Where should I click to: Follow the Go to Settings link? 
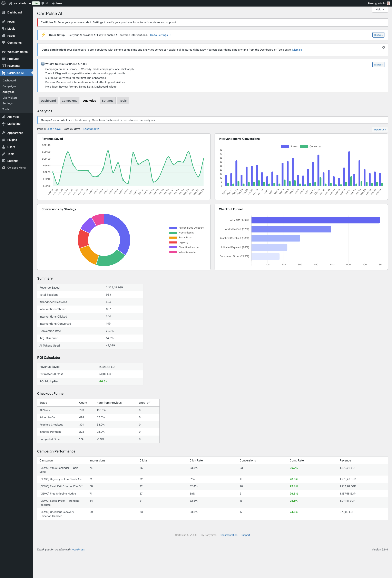point(160,35)
